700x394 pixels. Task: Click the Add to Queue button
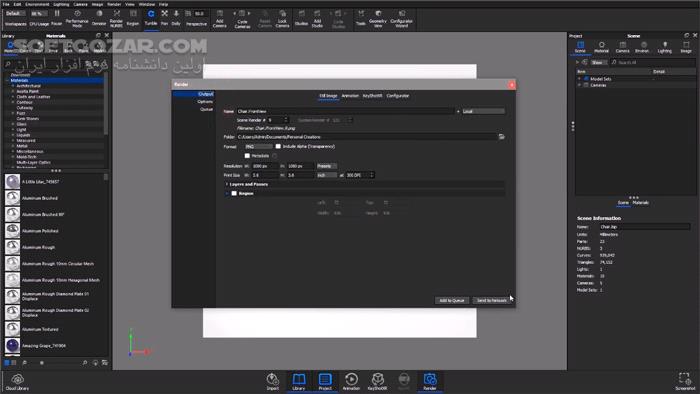452,300
